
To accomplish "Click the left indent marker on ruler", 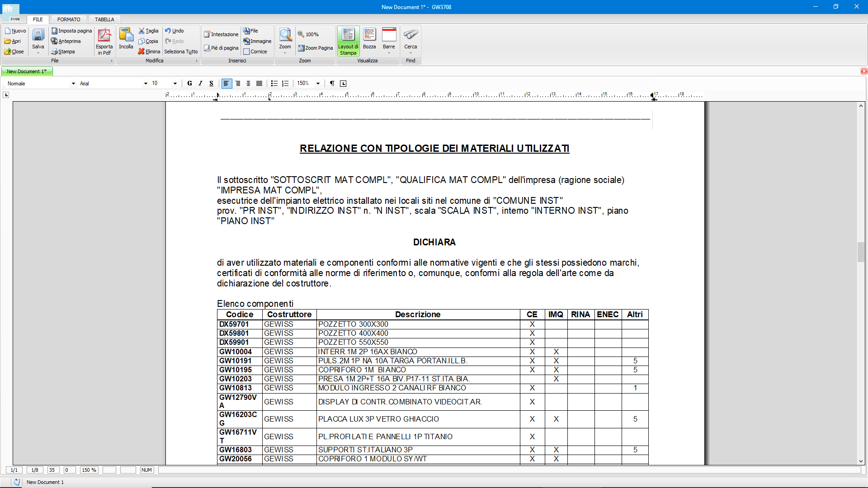I will [x=216, y=96].
